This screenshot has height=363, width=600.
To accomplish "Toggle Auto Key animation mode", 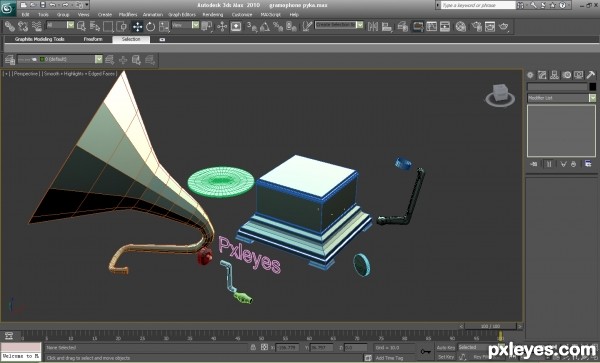I will point(446,348).
